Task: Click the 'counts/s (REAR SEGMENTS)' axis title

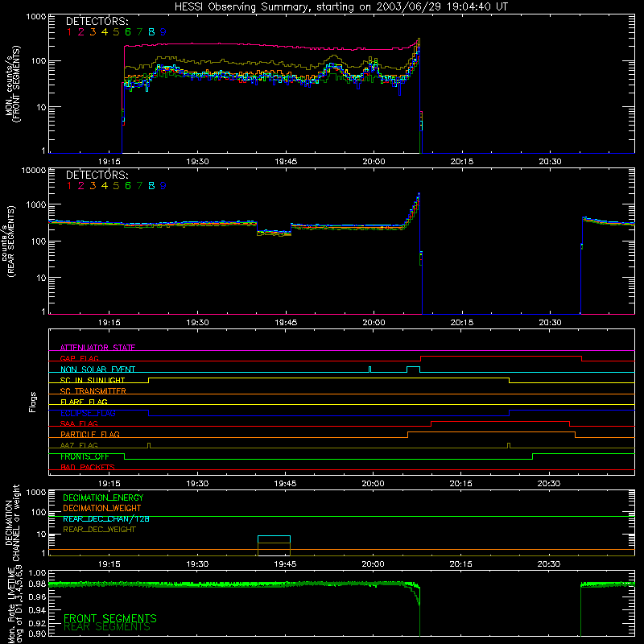Action: click(10, 241)
